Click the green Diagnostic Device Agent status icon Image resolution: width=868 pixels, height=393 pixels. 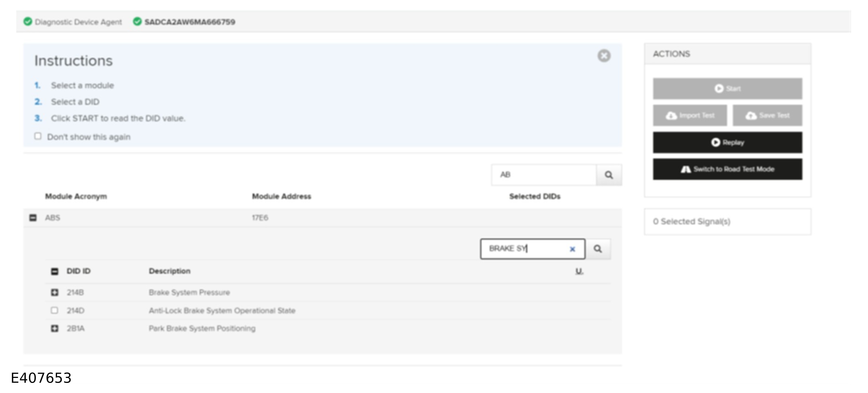click(x=28, y=22)
